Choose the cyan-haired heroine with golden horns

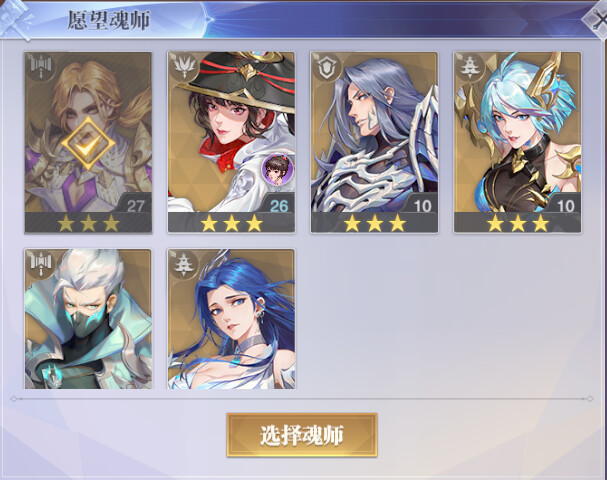tap(518, 142)
